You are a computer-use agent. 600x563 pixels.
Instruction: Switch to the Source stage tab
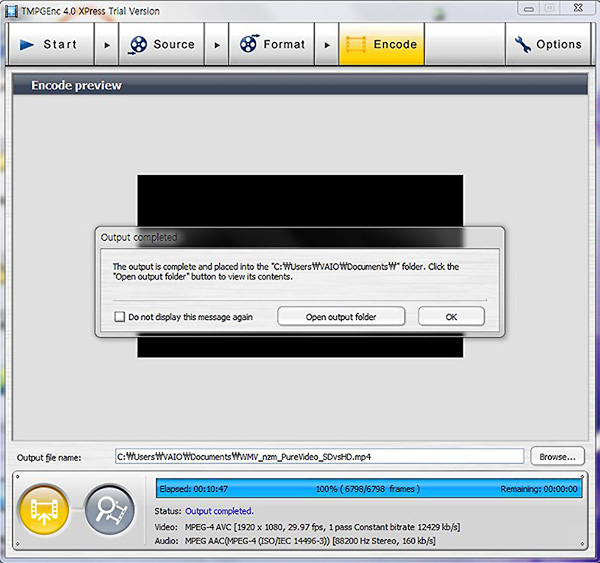(161, 44)
